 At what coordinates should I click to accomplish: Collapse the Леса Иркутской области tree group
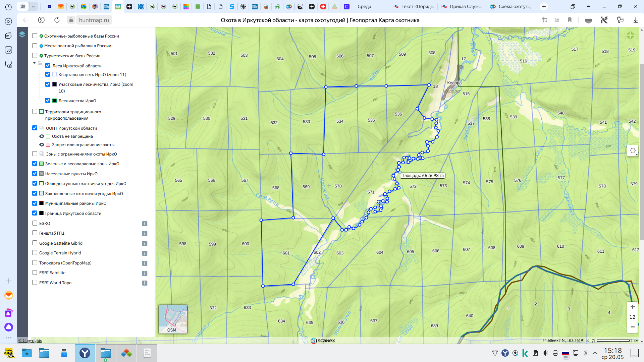coord(34,63)
